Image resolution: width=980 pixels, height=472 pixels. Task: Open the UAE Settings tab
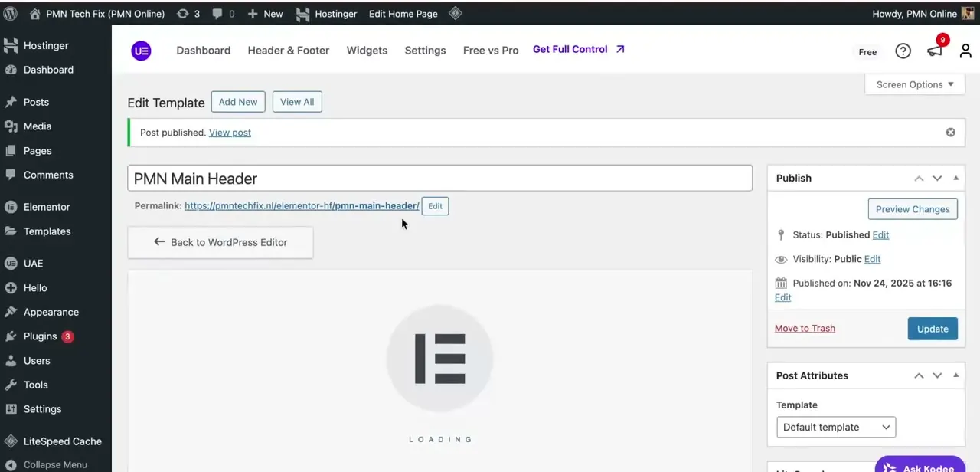click(425, 51)
